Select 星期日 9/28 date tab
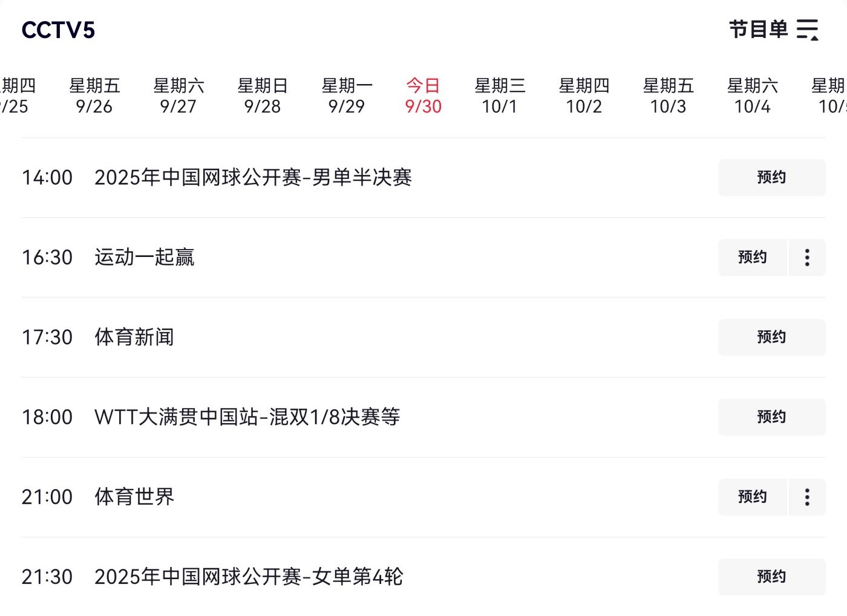Image resolution: width=847 pixels, height=616 pixels. [x=263, y=96]
